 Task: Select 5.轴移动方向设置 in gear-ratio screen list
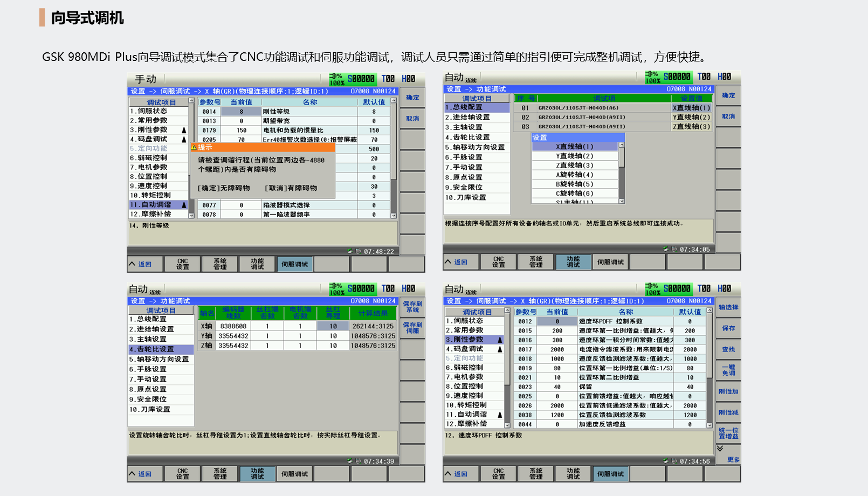coord(160,359)
